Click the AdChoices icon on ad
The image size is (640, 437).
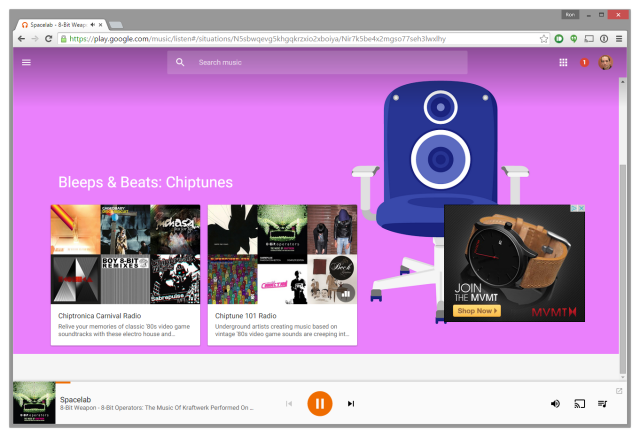click(x=574, y=208)
